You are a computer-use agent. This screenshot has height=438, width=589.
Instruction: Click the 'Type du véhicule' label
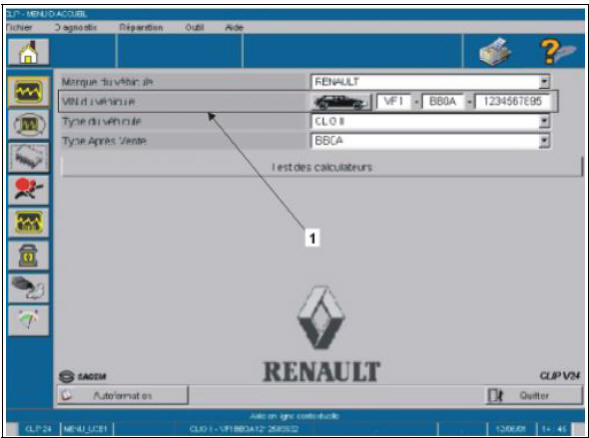(101, 121)
